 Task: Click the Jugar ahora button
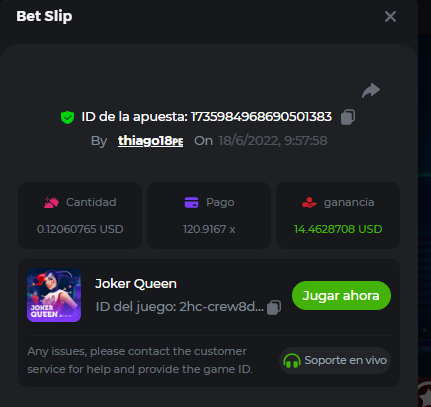click(341, 296)
